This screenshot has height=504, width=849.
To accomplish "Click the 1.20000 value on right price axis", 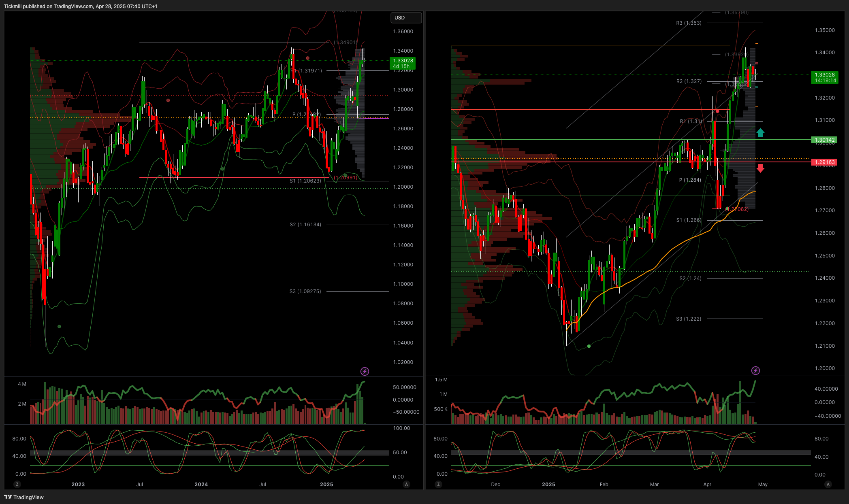I will click(x=825, y=368).
